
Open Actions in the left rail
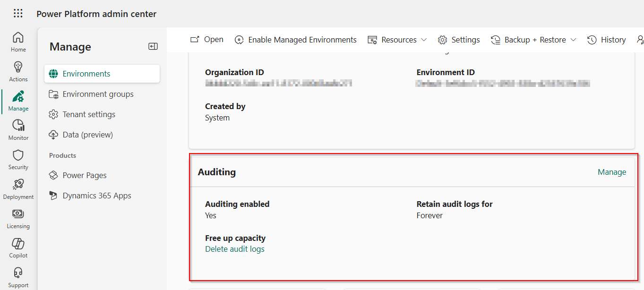[18, 71]
